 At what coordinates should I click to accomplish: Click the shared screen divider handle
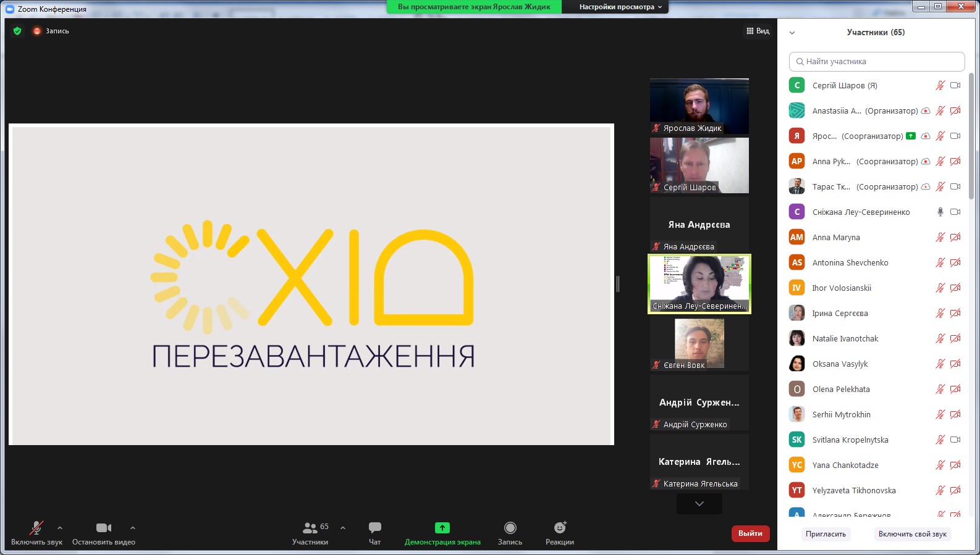point(618,284)
